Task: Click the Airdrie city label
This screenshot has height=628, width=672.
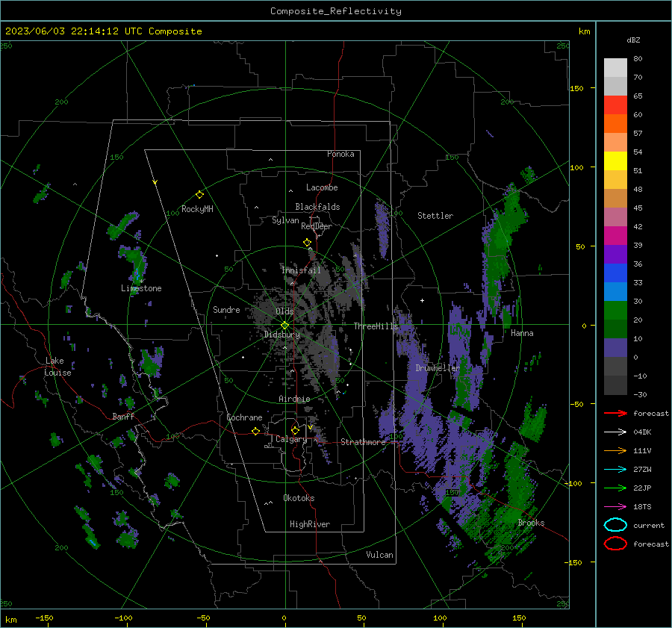Action: (x=294, y=399)
